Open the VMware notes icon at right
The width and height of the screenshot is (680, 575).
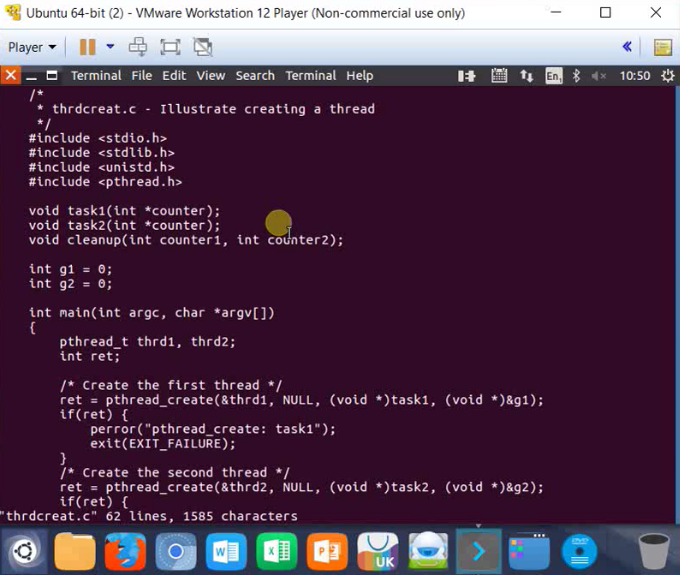tap(663, 47)
